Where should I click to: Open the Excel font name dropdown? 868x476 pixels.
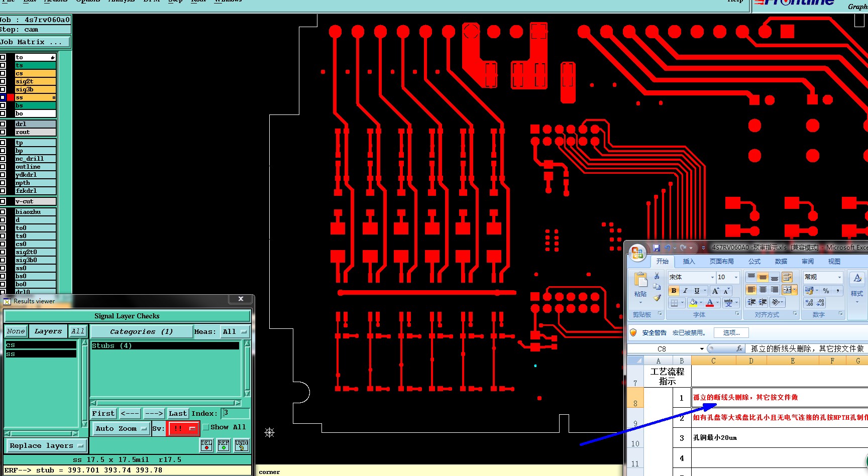point(712,277)
